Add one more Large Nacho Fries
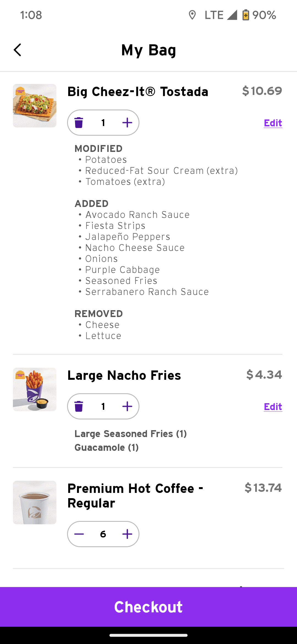The height and width of the screenshot is (644, 297). tap(127, 406)
